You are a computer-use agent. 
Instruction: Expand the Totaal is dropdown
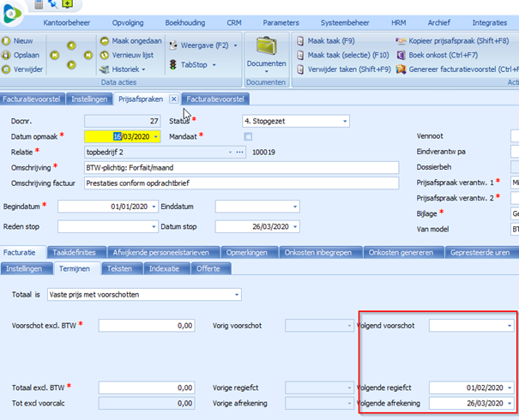(x=236, y=295)
